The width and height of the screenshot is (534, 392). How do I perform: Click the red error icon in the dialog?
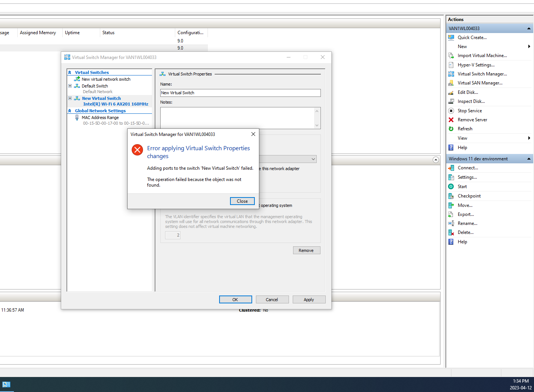137,150
